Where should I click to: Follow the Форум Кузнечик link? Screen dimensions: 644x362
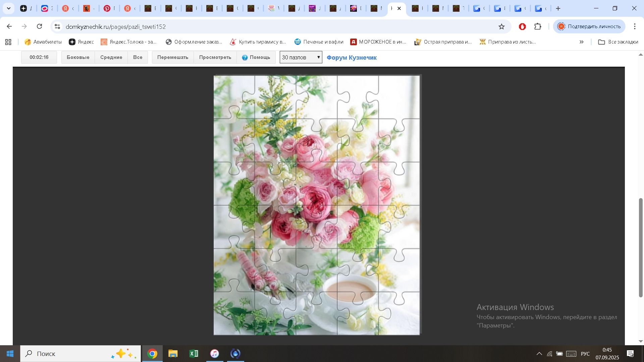pyautogui.click(x=352, y=58)
